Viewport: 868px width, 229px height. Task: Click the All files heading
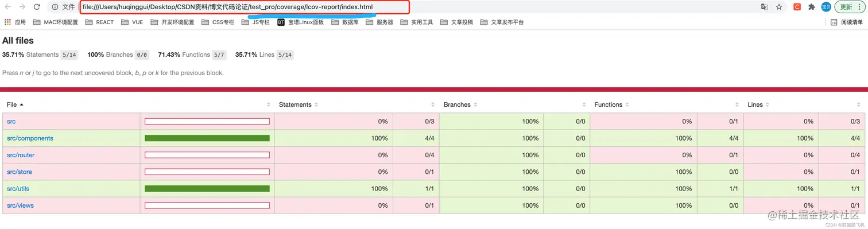(18, 41)
